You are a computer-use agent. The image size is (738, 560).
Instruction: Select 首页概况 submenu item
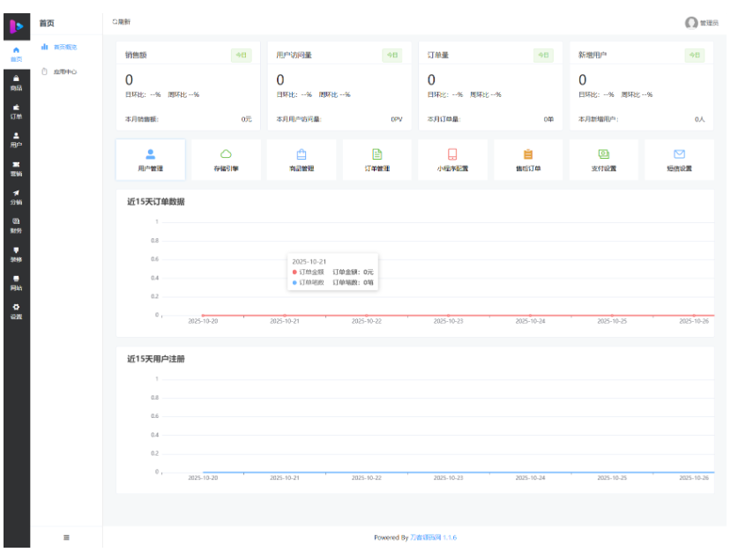tap(61, 47)
